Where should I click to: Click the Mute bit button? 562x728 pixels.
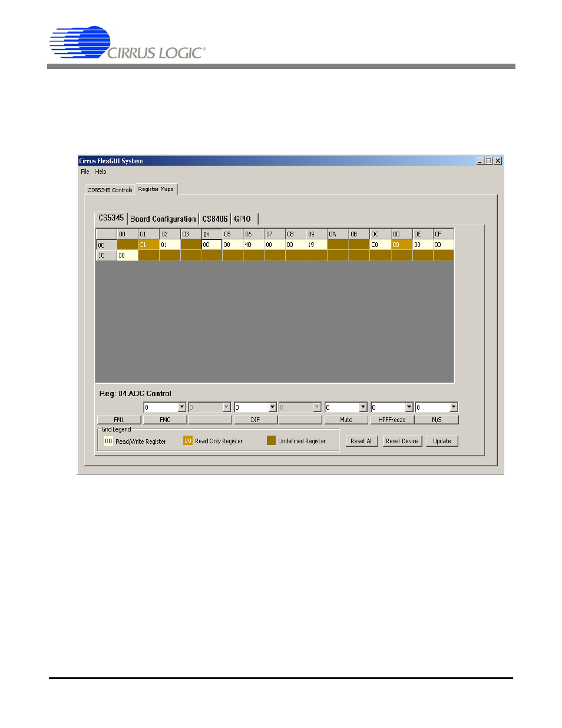pos(346,420)
